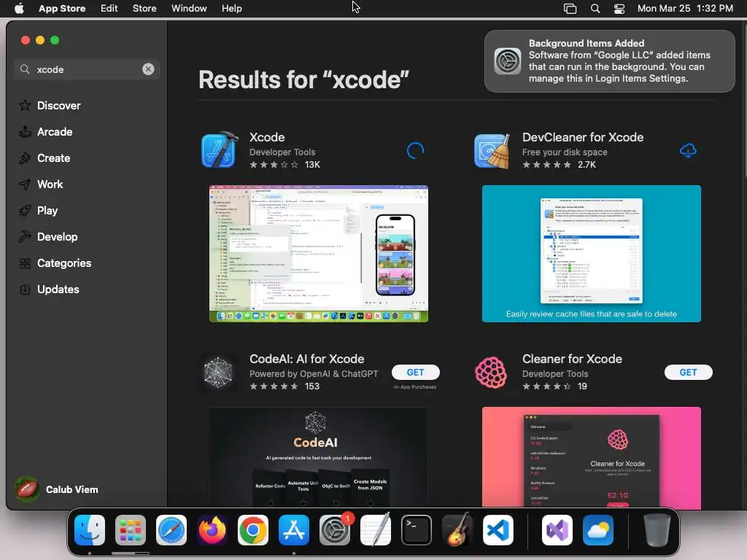Click the notification's System Settings icon
The height and width of the screenshot is (560, 747).
tap(508, 61)
